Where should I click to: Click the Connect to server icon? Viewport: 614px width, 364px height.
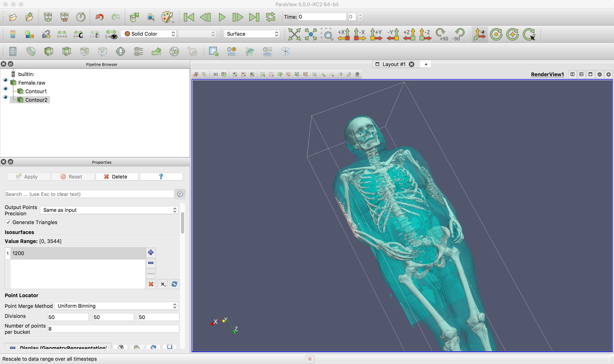(48, 17)
